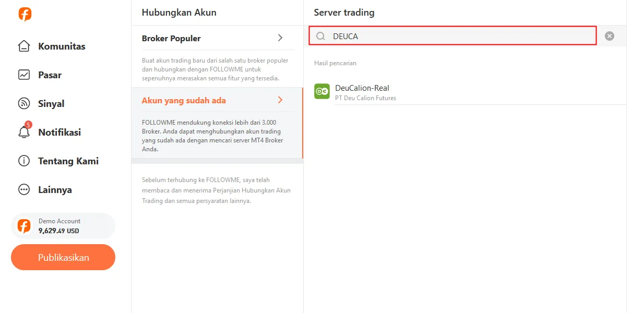644x313 pixels.
Task: Open the Perjanjian Hubungkan Akun Trading agreement text
Action: [x=216, y=196]
